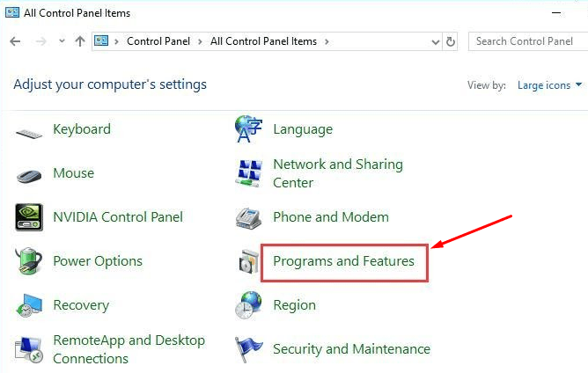Open the Recovery icon
Image resolution: width=588 pixels, height=373 pixels.
(x=29, y=305)
